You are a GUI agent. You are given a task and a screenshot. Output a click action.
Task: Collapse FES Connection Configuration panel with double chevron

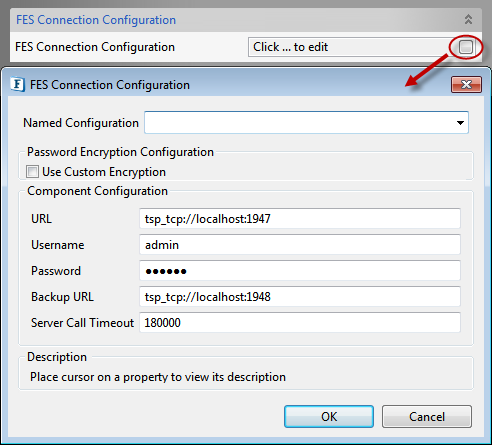468,19
